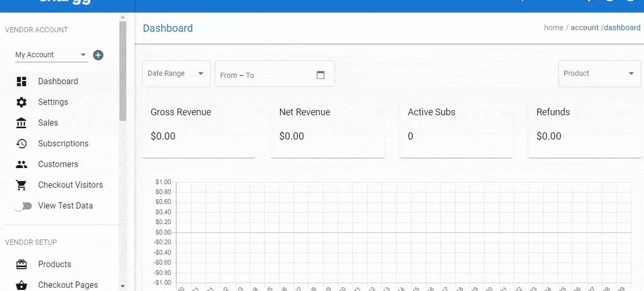Viewport: 644px width, 291px height.
Task: Click the sidebar vertical scrollbar thumb
Action: click(x=123, y=70)
